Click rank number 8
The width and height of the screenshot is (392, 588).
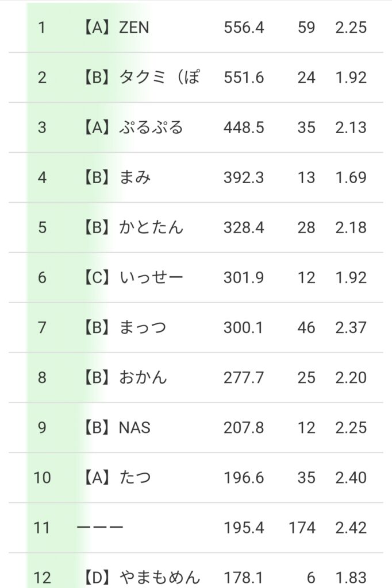42,378
